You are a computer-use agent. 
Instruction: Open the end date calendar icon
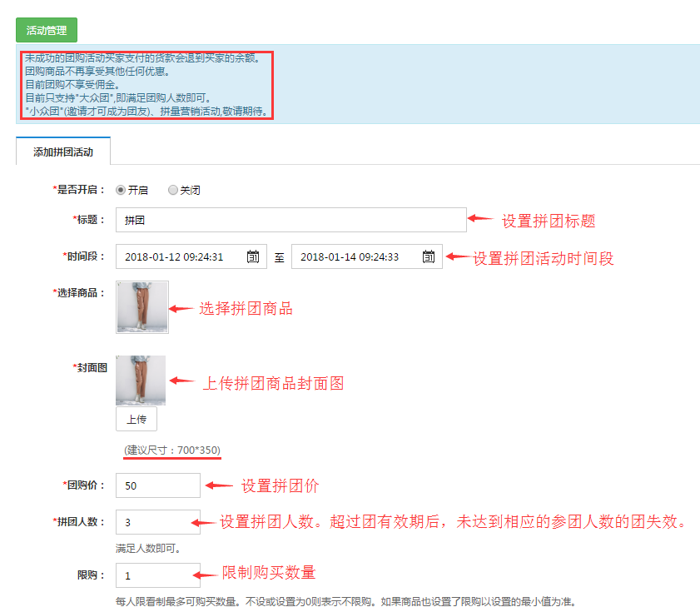[429, 256]
